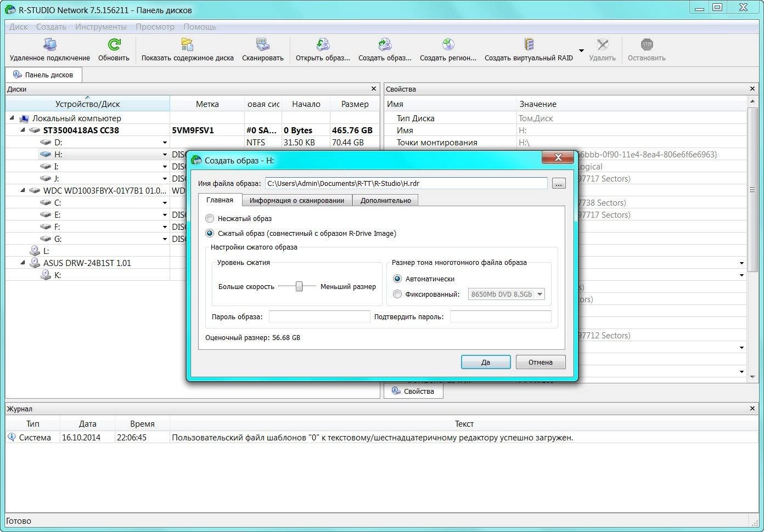Screen dimensions: 764x532
Task: Collapse the ASUS DRW-24B1ST tree node
Action: tap(23, 263)
